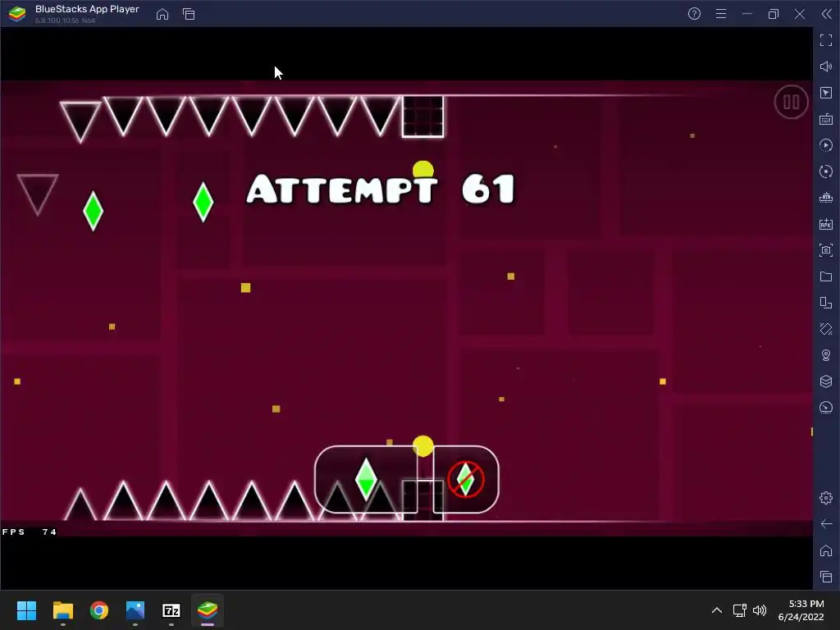The image size is (840, 630).
Task: Open network settings in system tray
Action: pos(740,610)
